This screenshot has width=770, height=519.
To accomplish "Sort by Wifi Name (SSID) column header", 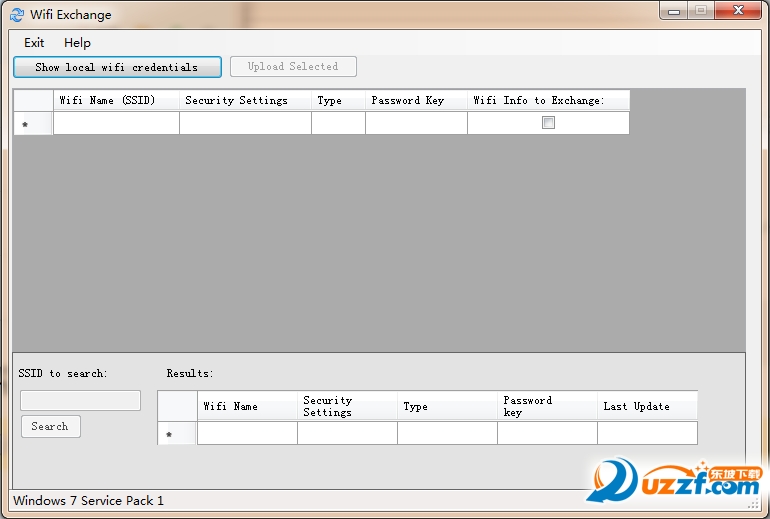I will pyautogui.click(x=116, y=100).
